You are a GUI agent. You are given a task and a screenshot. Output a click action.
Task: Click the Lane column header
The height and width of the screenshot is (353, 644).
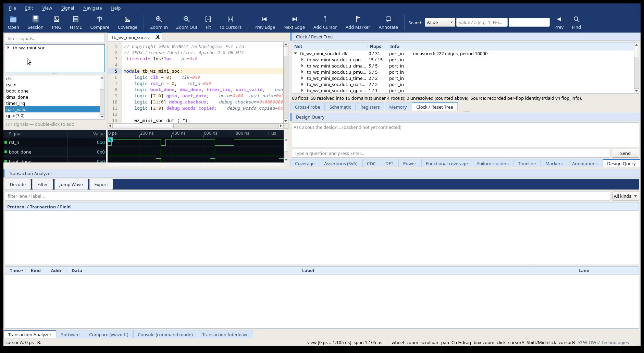[584, 270]
